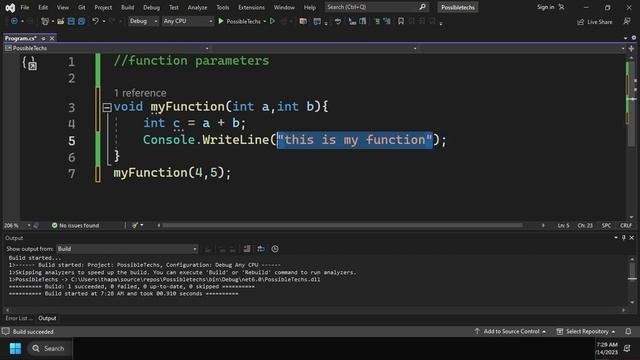The height and width of the screenshot is (360, 640).
Task: Open the Debug configuration dropdown
Action: tap(143, 21)
